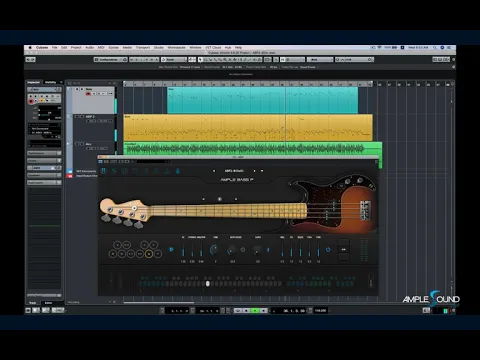Switch to the Visibility tab
Screen dimensions: 480x360
[x=51, y=82]
